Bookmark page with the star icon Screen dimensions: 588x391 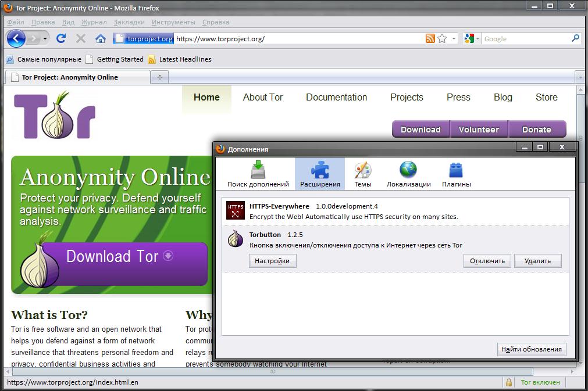tap(442, 39)
